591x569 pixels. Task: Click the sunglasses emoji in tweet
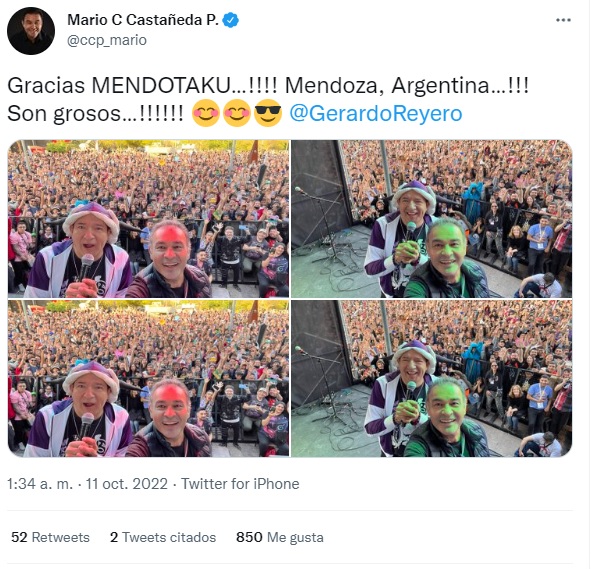pos(268,113)
